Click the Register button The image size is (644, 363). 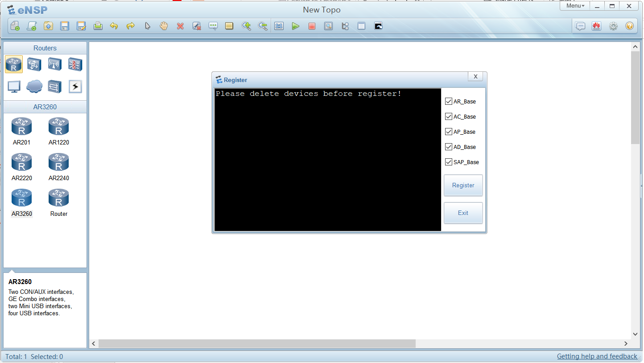463,185
